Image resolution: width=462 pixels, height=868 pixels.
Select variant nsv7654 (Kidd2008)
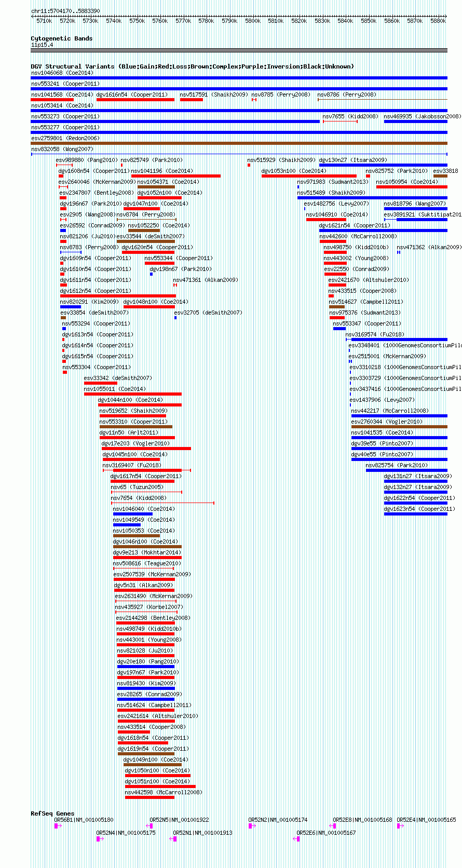[139, 498]
